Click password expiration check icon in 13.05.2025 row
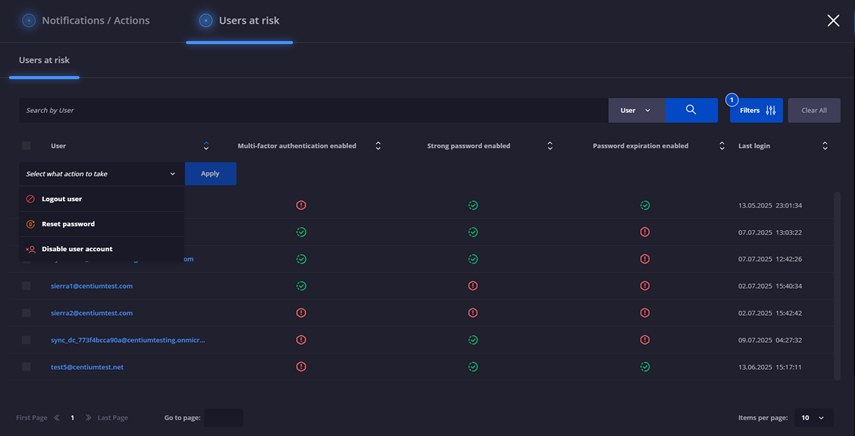The width and height of the screenshot is (855, 436). [645, 205]
